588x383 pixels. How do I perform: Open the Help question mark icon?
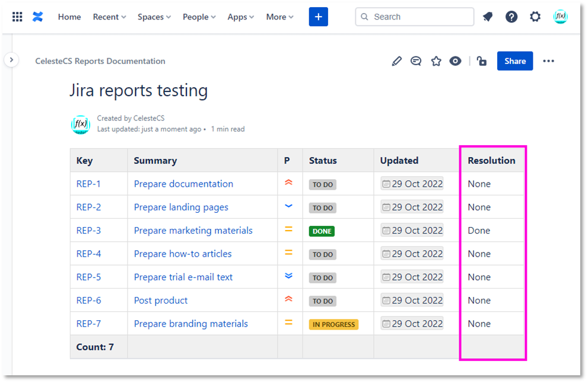click(x=511, y=17)
